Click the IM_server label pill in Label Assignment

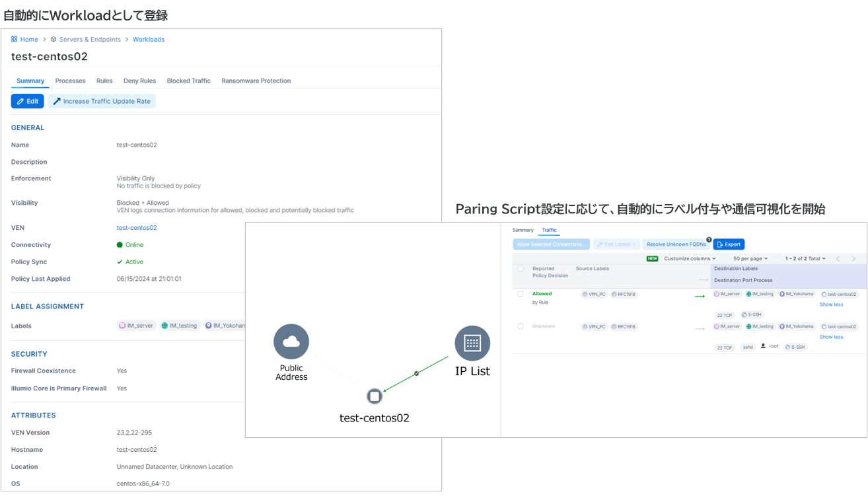click(x=136, y=326)
